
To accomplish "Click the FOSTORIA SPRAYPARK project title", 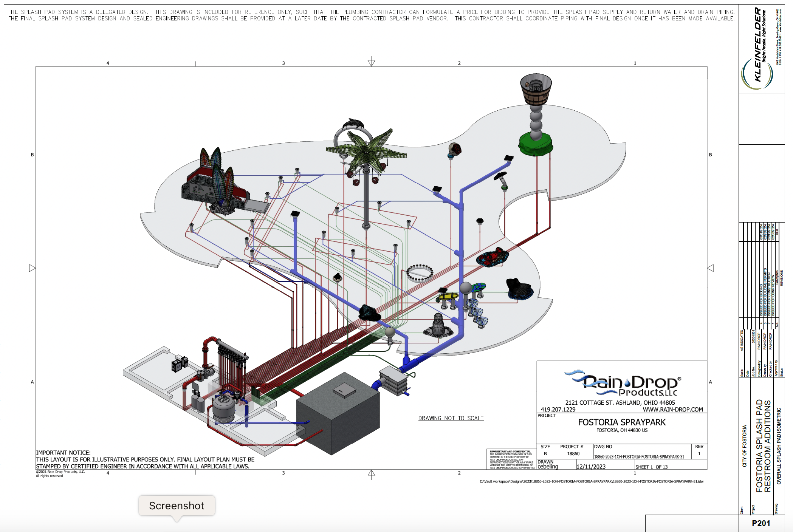I will pos(621,422).
